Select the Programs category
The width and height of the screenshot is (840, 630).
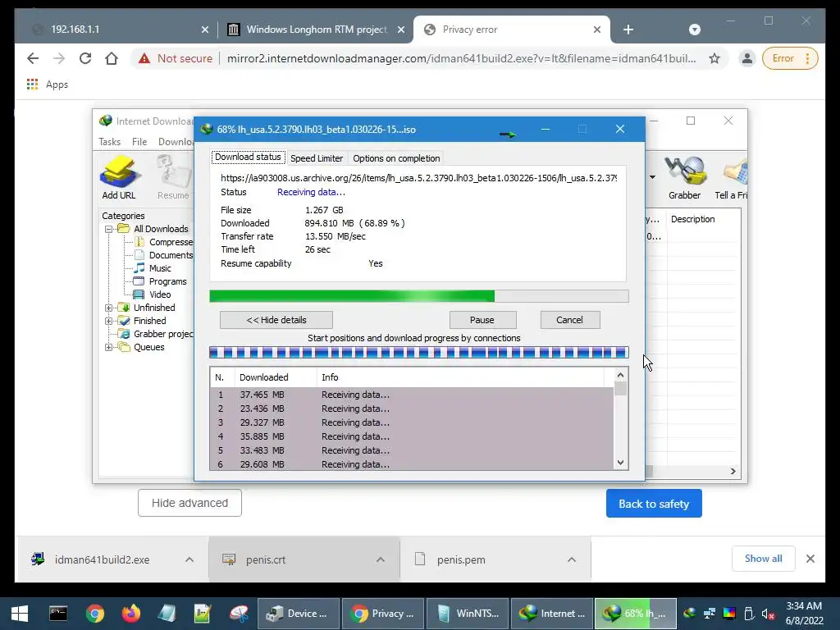(x=167, y=281)
